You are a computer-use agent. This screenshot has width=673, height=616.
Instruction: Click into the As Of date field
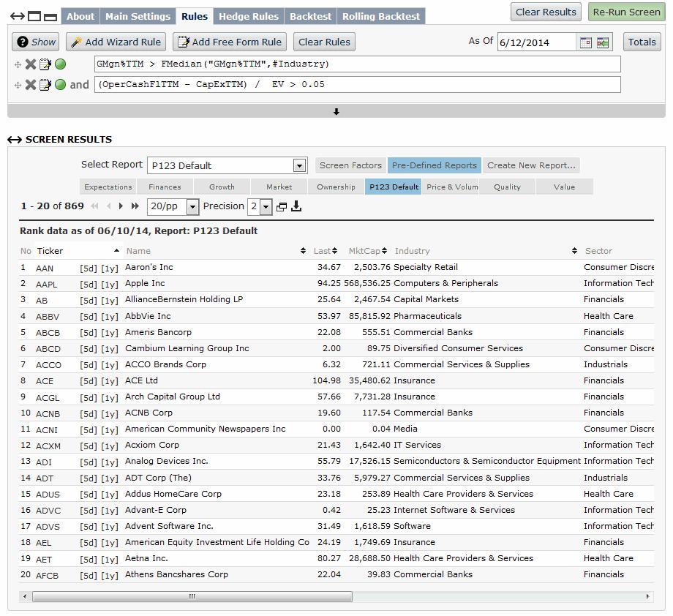coord(536,42)
